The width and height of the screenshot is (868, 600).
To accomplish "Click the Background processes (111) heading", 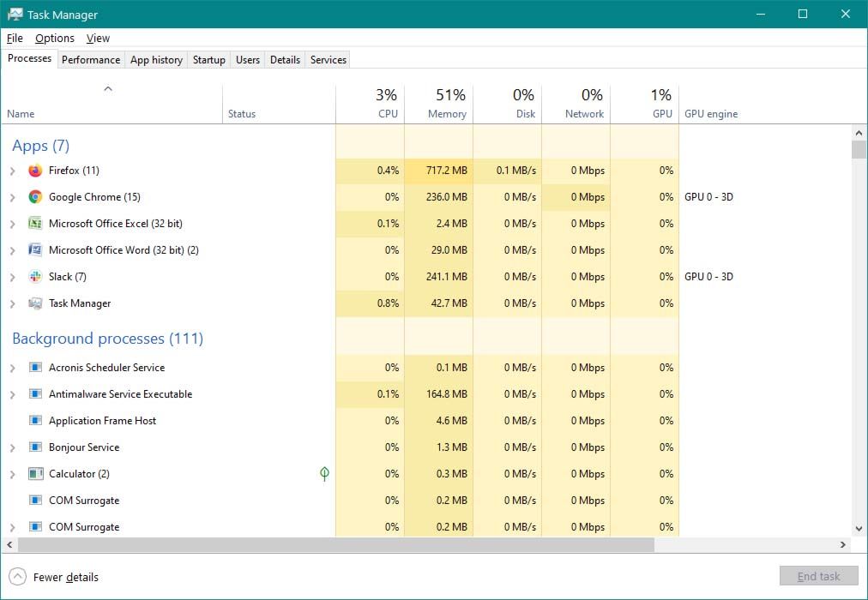I will click(x=108, y=339).
